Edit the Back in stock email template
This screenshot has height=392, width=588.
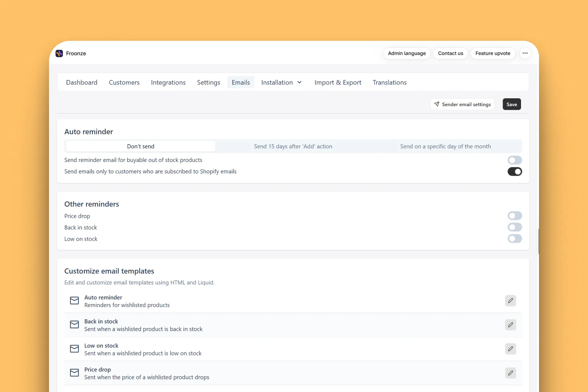(x=511, y=325)
